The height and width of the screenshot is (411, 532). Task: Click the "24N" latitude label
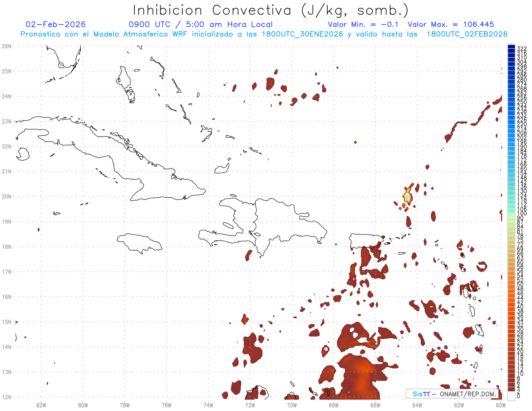7,96
